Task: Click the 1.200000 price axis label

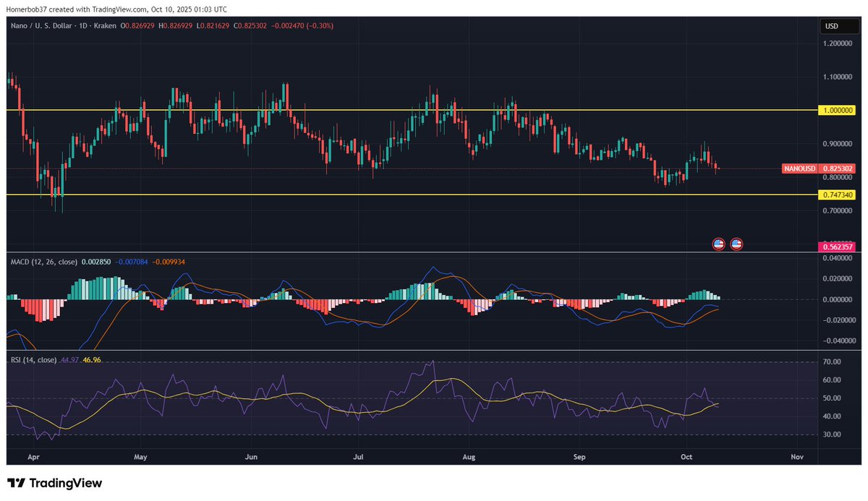Action: pyautogui.click(x=839, y=43)
